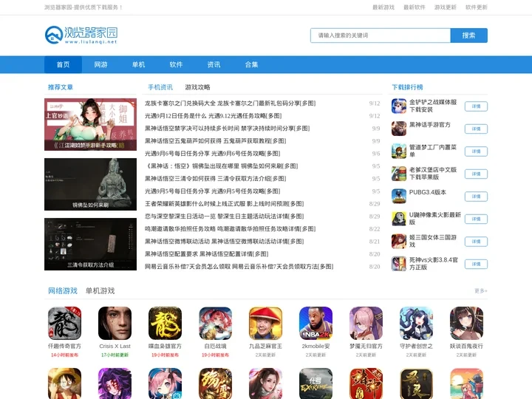Open article 王者荣耀新英雄影什么时候上线
This screenshot has height=399, width=532.
pos(225,204)
